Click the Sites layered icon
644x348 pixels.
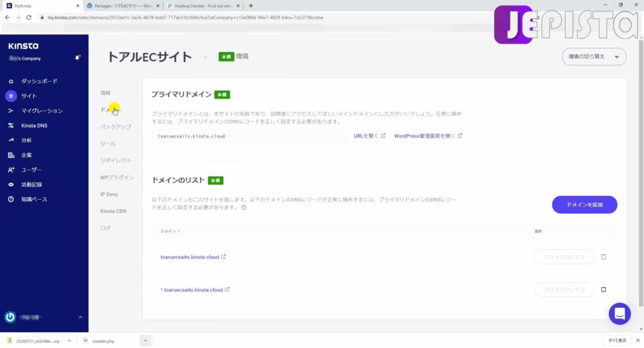click(11, 96)
